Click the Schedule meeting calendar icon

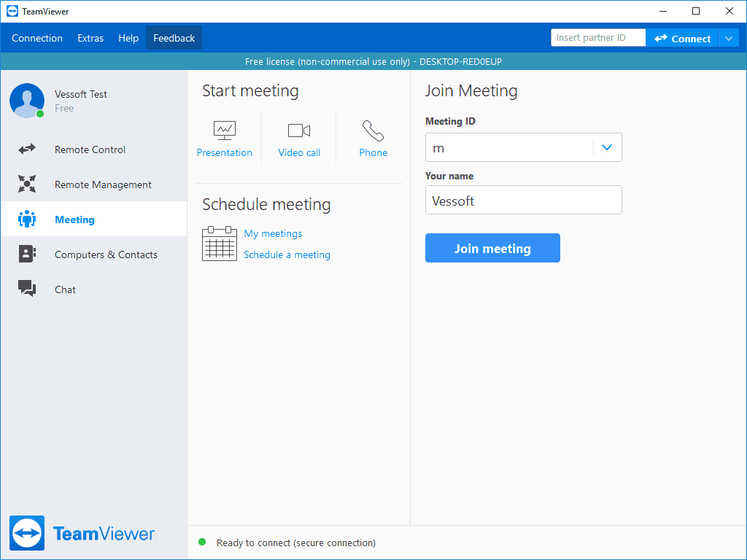[220, 244]
